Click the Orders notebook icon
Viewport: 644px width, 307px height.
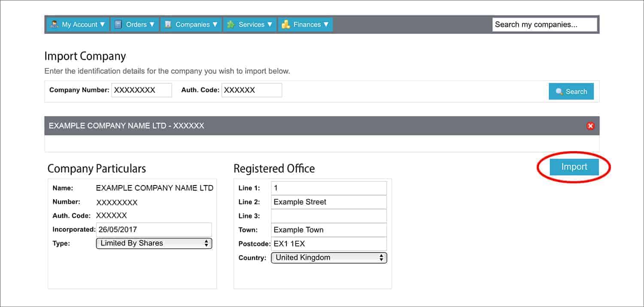coord(118,24)
